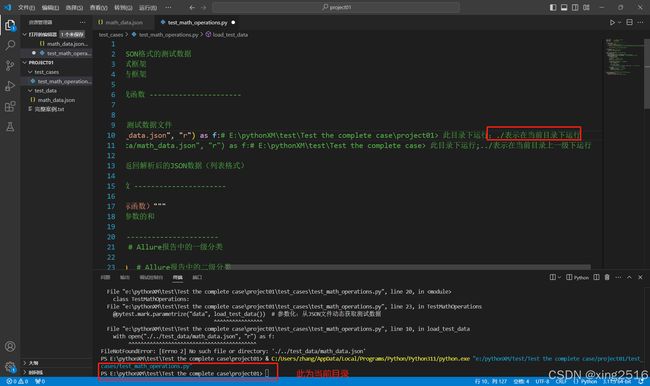Click the project01 command center search box
The image size is (650, 386).
coord(336,7)
